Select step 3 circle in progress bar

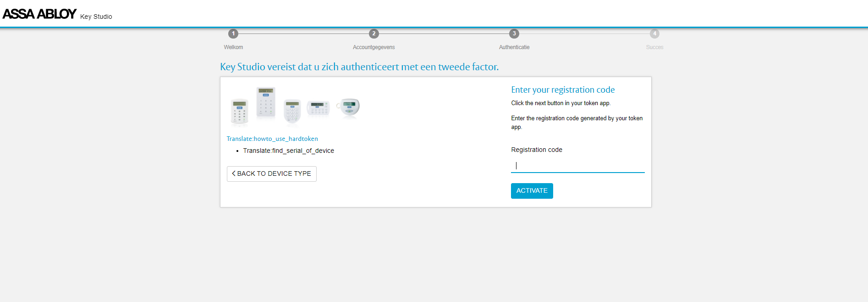514,34
